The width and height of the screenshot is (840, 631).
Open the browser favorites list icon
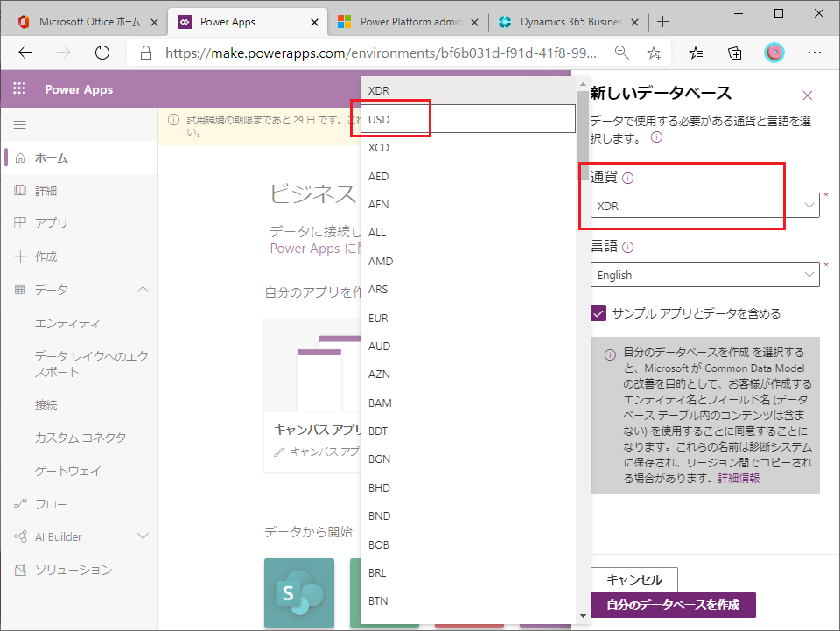(696, 53)
